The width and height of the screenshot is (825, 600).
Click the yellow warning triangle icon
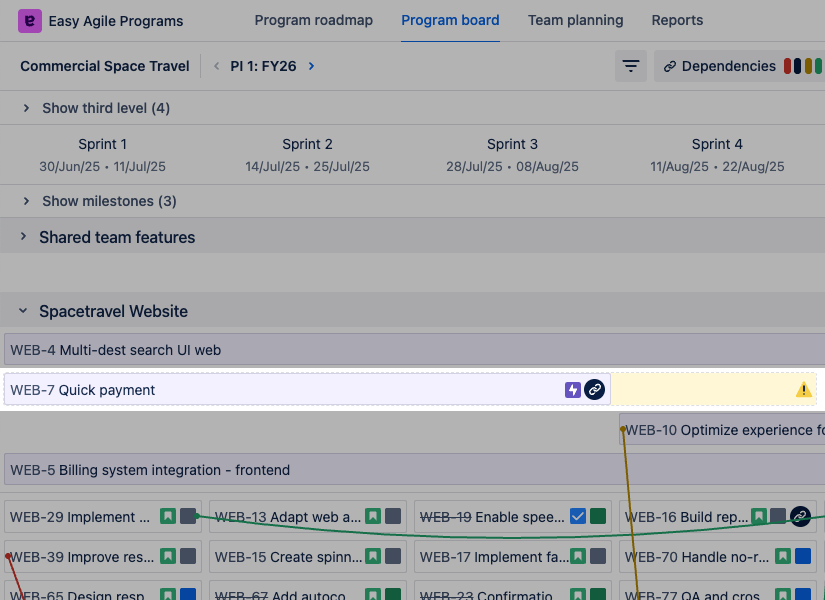[803, 390]
